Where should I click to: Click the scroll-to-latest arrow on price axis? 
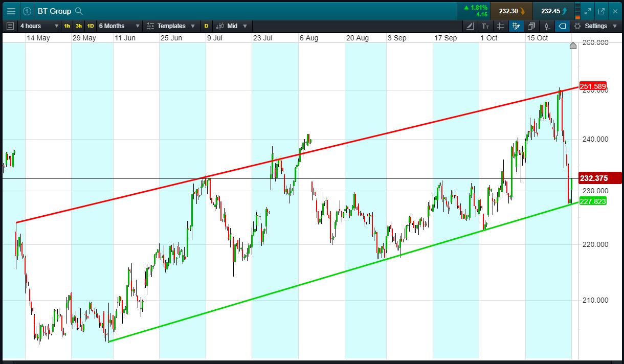(x=573, y=46)
